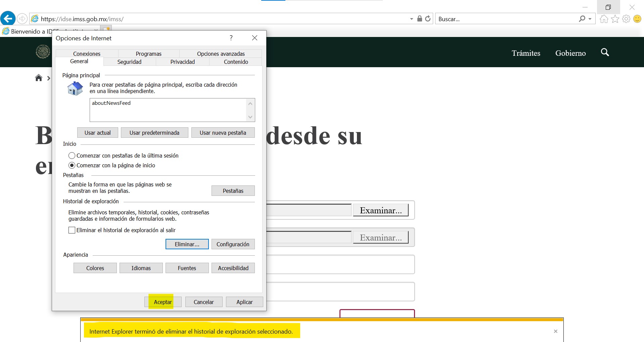Click the Eliminar... button

(x=187, y=244)
